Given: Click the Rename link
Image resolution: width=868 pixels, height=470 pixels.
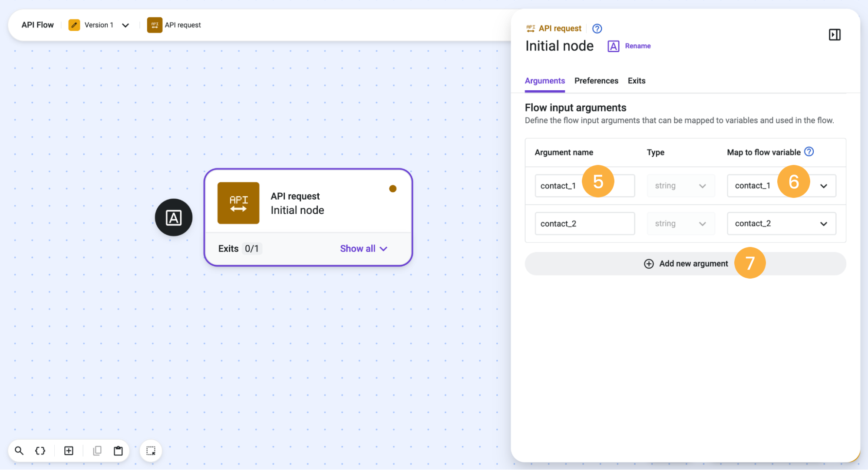Looking at the screenshot, I should click(x=637, y=46).
